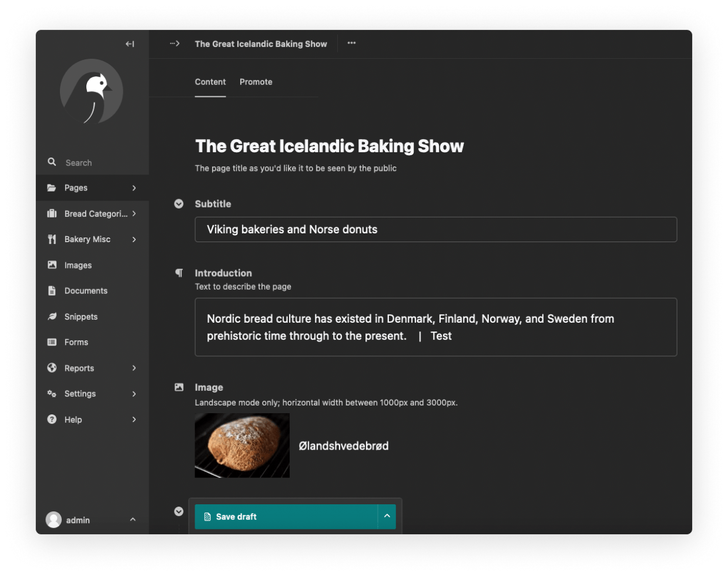
Task: Collapse the sidebar with the arrow toggle
Action: tap(130, 43)
